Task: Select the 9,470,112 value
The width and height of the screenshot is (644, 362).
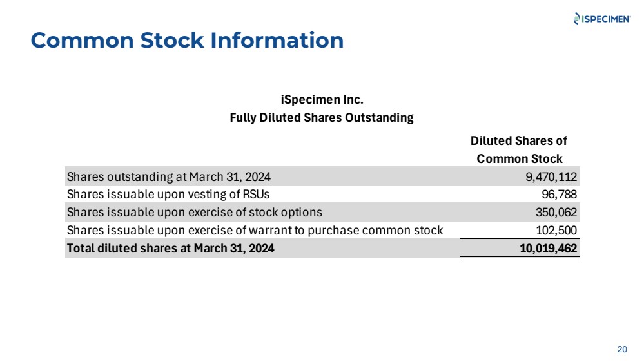Action: (x=551, y=177)
